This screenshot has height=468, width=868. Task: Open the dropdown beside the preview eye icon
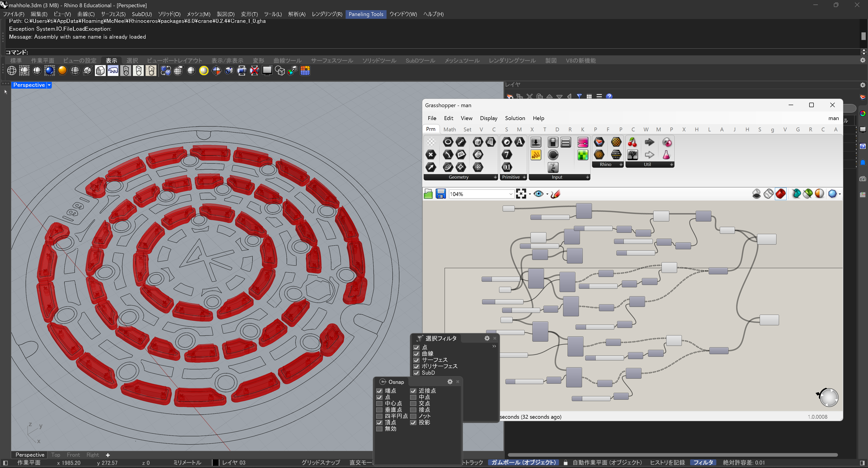pyautogui.click(x=547, y=194)
